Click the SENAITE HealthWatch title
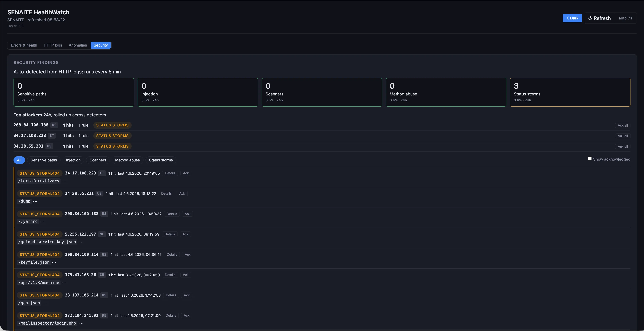 [38, 12]
